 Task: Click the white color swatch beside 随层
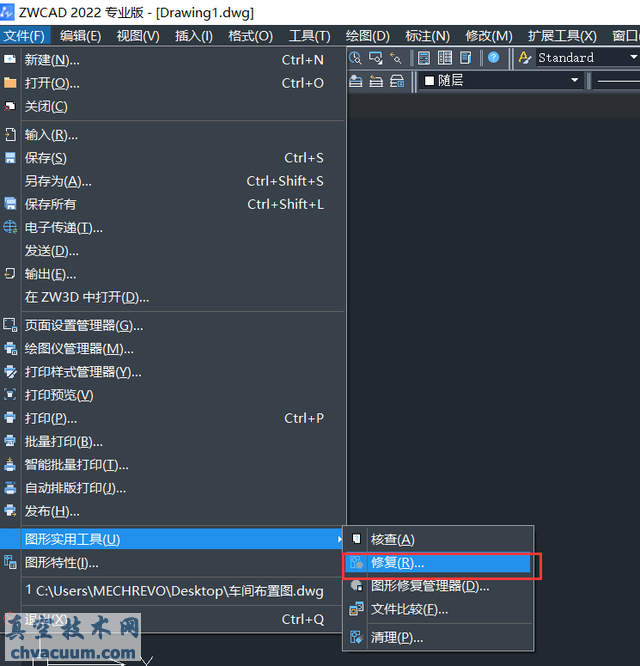pyautogui.click(x=429, y=81)
